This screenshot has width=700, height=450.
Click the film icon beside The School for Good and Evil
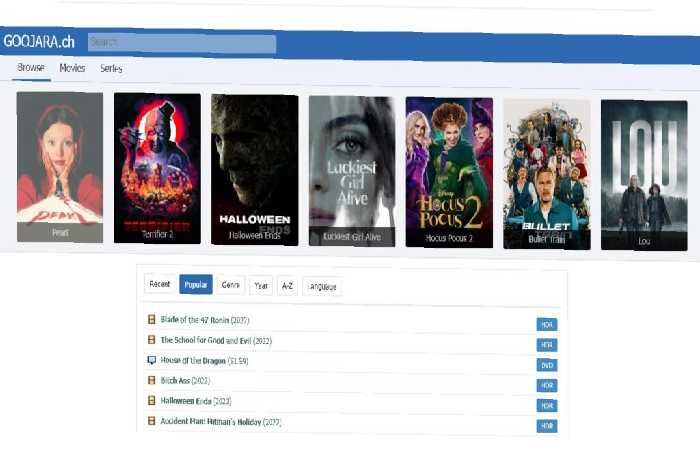tap(152, 340)
